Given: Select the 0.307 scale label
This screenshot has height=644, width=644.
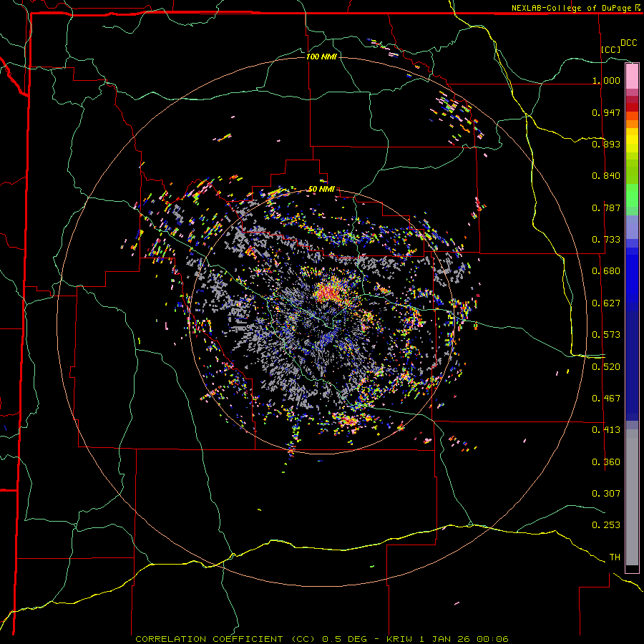Looking at the screenshot, I should pos(606,494).
